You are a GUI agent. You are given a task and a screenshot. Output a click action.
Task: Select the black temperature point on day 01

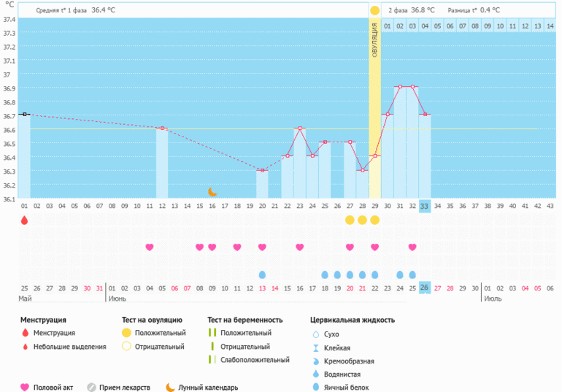[24, 114]
